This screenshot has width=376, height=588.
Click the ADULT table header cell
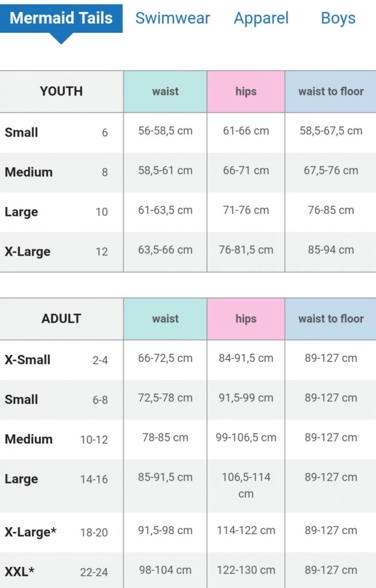click(61, 318)
